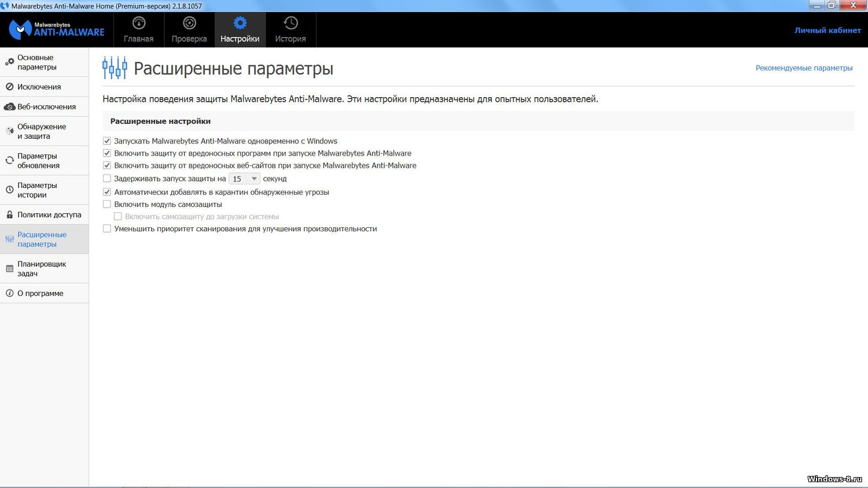The width and height of the screenshot is (868, 488).
Task: Click Личный кабинет link
Action: pos(827,30)
